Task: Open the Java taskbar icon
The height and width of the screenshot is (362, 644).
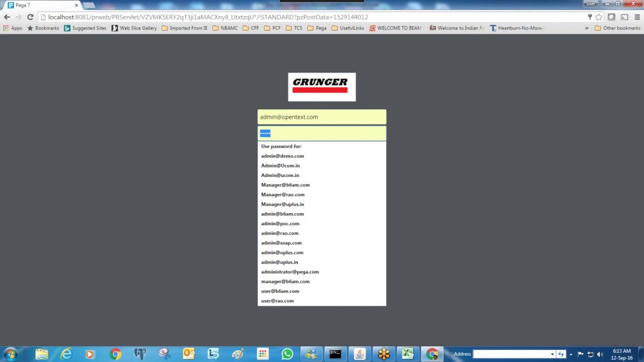Action: point(360,354)
